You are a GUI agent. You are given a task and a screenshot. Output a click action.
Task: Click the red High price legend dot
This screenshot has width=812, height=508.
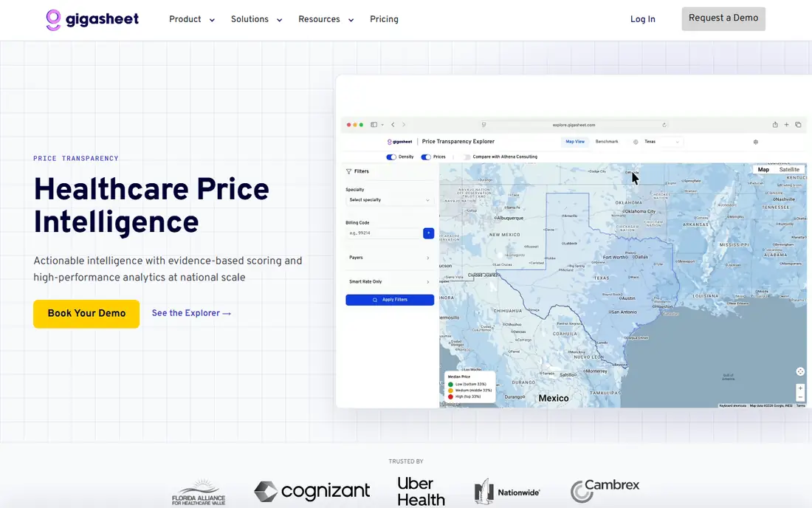(450, 397)
